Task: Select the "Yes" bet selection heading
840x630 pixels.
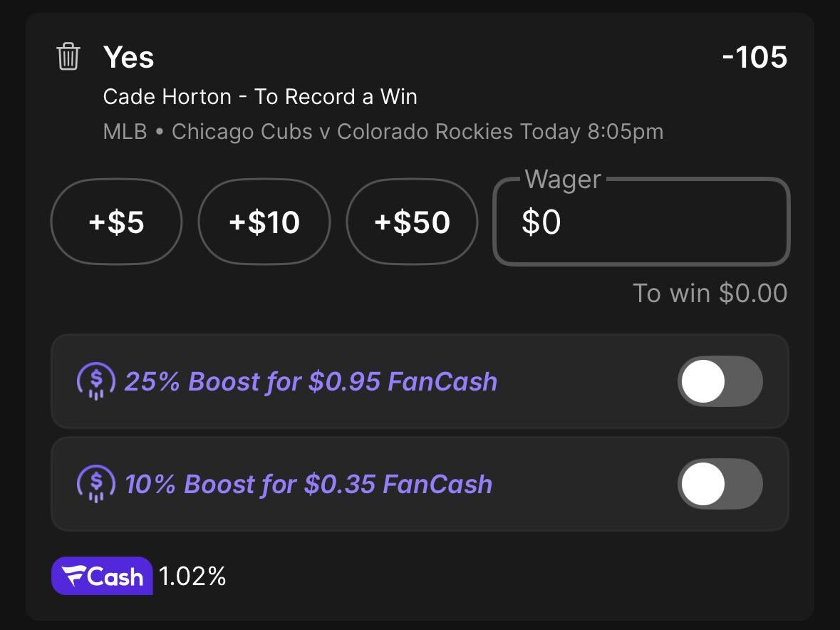Action: click(x=128, y=57)
